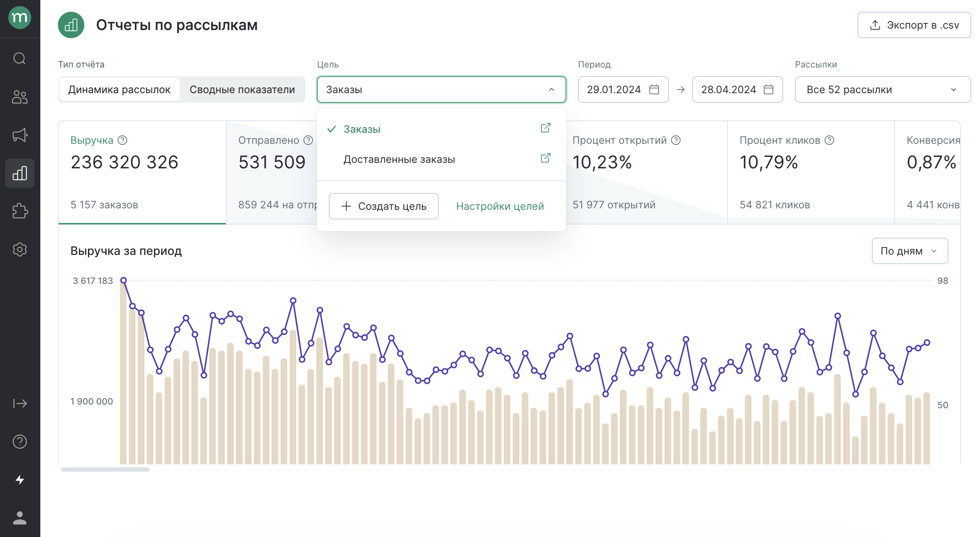Collapse the Цель dropdown showing Заказы
This screenshot has width=980, height=537.
coord(441,89)
